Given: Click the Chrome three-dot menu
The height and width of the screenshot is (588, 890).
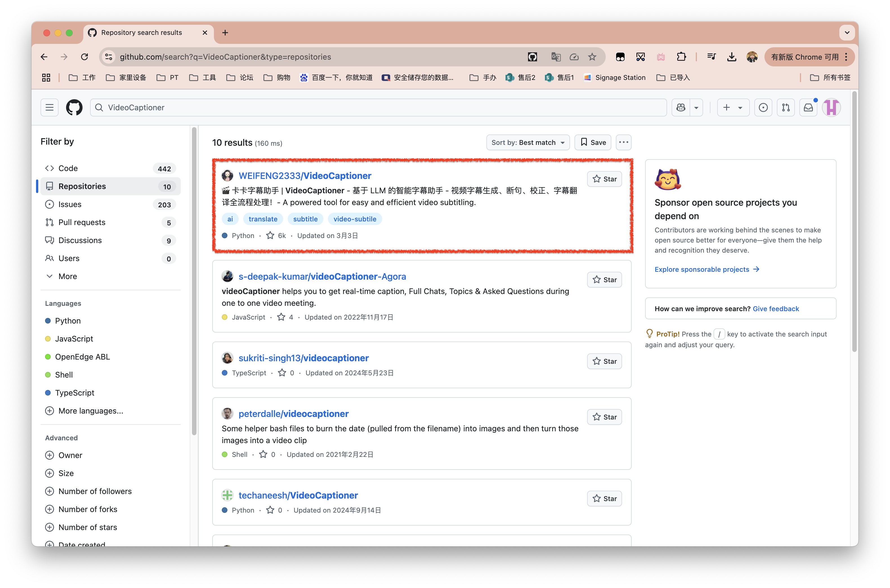Looking at the screenshot, I should click(846, 57).
